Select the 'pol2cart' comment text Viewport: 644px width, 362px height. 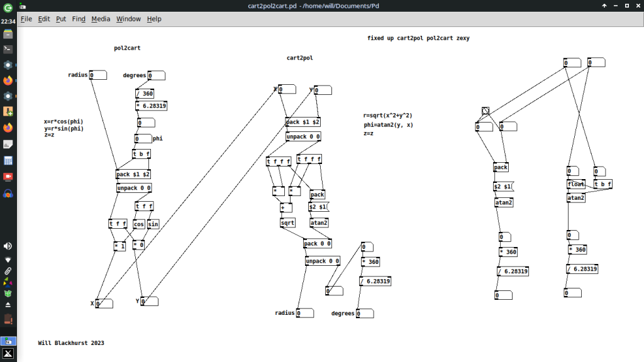point(127,48)
